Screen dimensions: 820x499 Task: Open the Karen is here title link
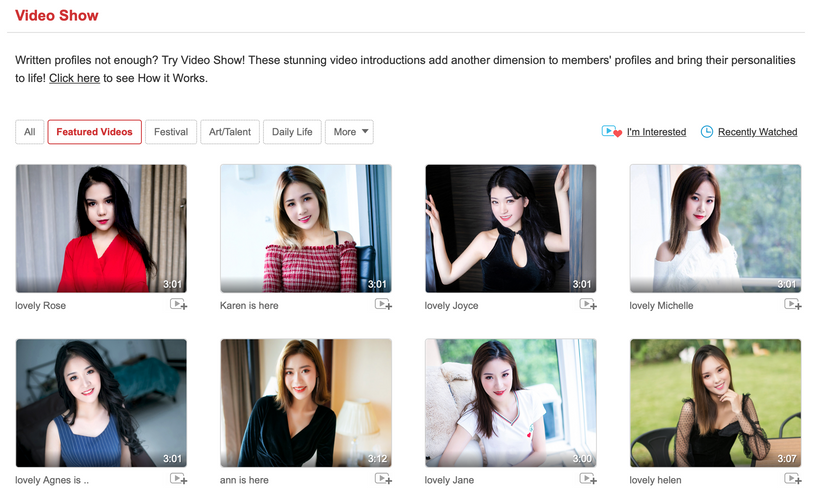pyautogui.click(x=249, y=305)
